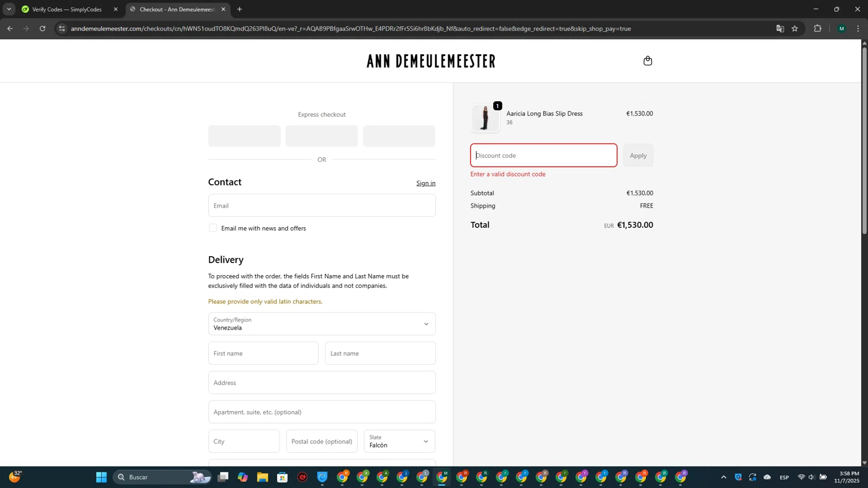The height and width of the screenshot is (488, 868).
Task: Click the Sign in link
Action: (426, 183)
